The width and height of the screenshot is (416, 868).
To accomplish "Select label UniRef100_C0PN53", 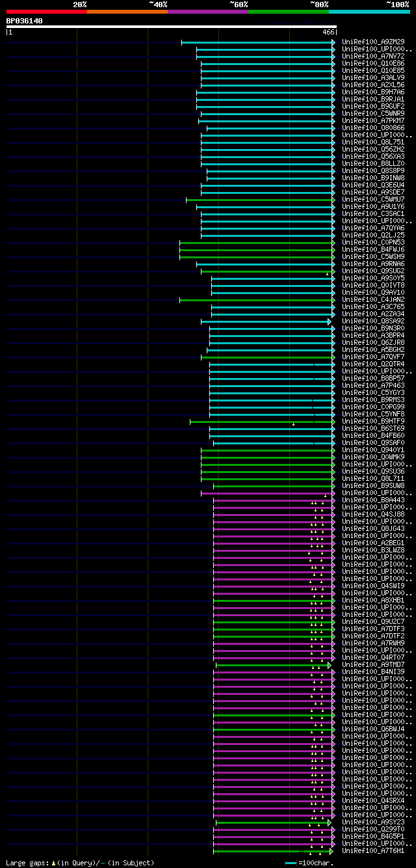I will 373,243.
